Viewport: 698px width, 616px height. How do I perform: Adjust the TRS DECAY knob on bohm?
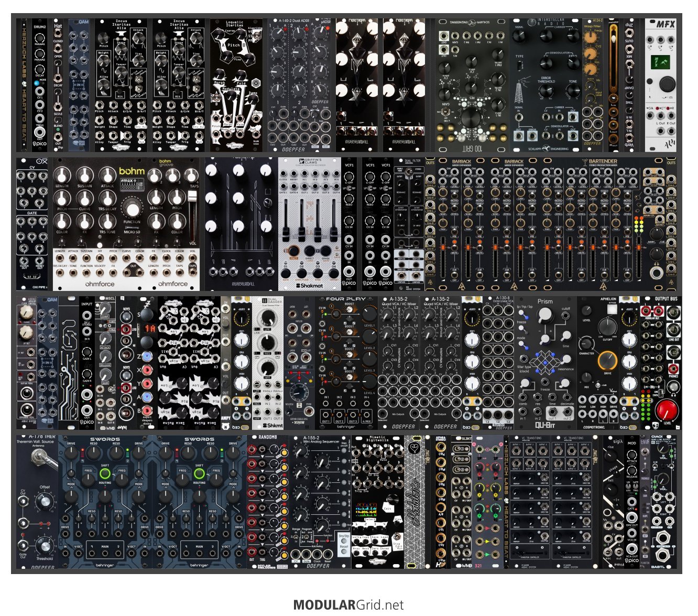click(107, 198)
